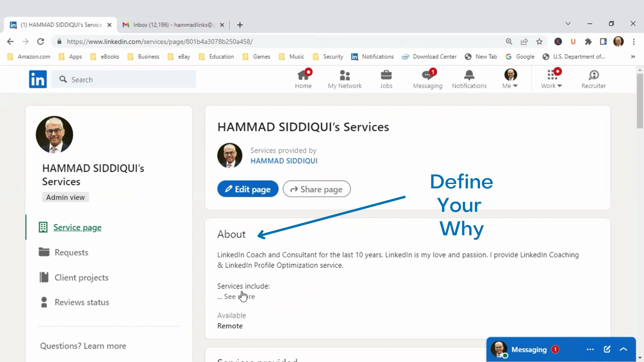Open the LinkedIn Home icon

click(x=303, y=79)
